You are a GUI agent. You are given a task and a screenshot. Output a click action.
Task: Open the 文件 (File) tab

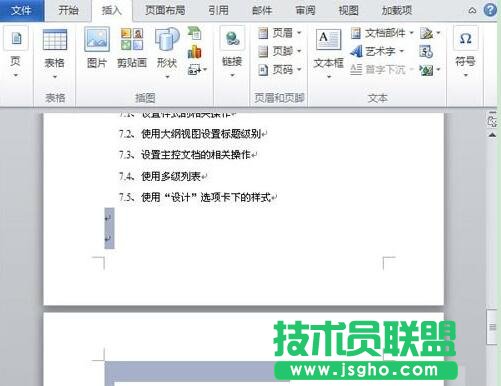coord(21,10)
